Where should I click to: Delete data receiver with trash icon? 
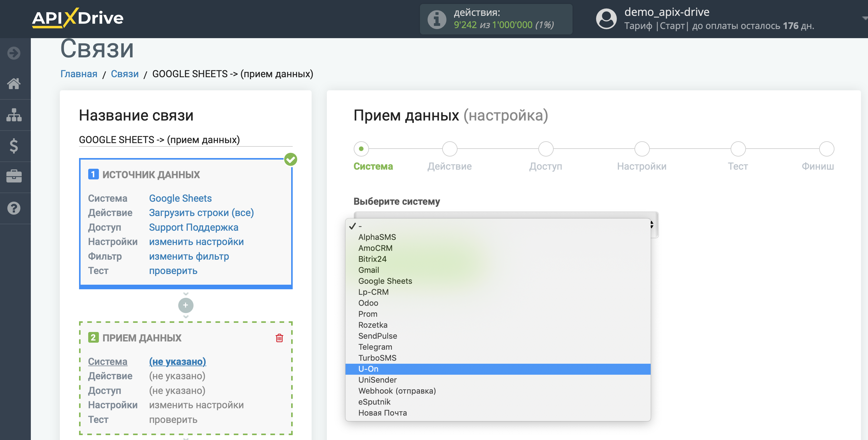[x=279, y=337]
